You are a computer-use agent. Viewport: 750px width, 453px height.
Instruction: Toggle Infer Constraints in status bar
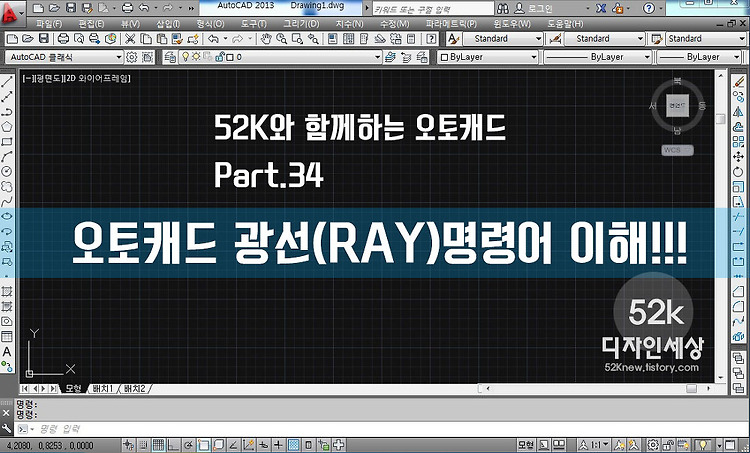click(x=128, y=445)
